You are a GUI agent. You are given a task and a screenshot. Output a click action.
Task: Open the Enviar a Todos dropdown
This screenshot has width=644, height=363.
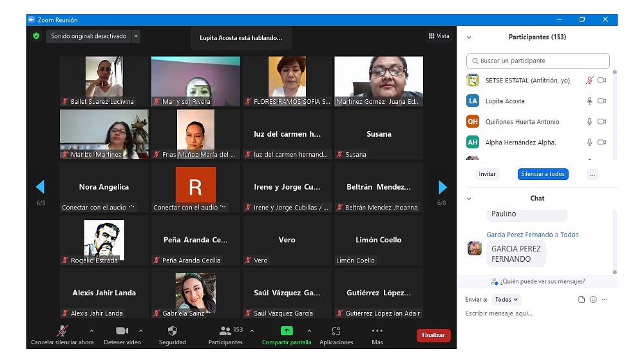pos(506,300)
